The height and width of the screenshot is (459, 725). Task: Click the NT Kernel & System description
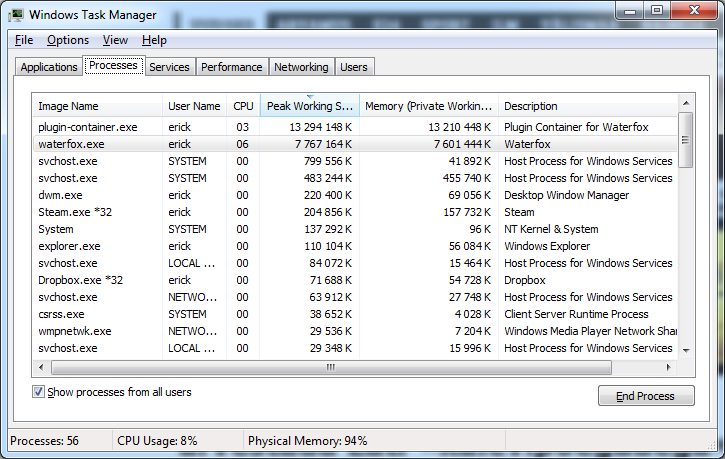(551, 229)
